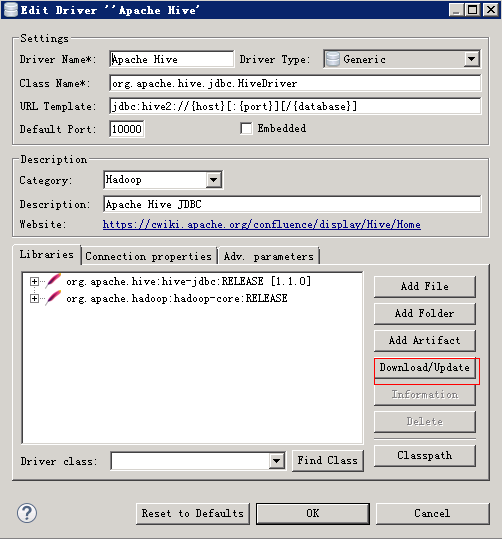Click the grayed-out Information button

pyautogui.click(x=425, y=395)
